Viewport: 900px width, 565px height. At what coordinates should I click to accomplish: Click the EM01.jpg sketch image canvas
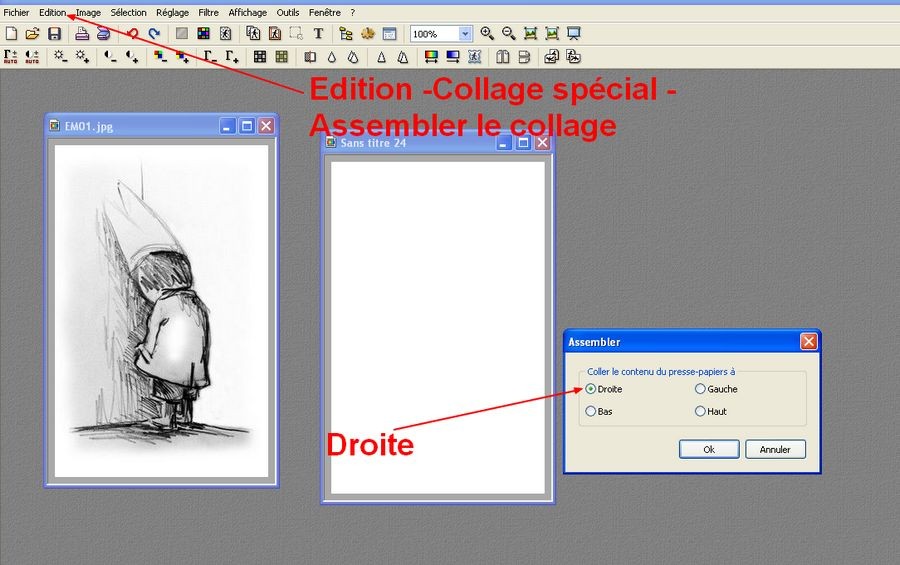(x=161, y=310)
